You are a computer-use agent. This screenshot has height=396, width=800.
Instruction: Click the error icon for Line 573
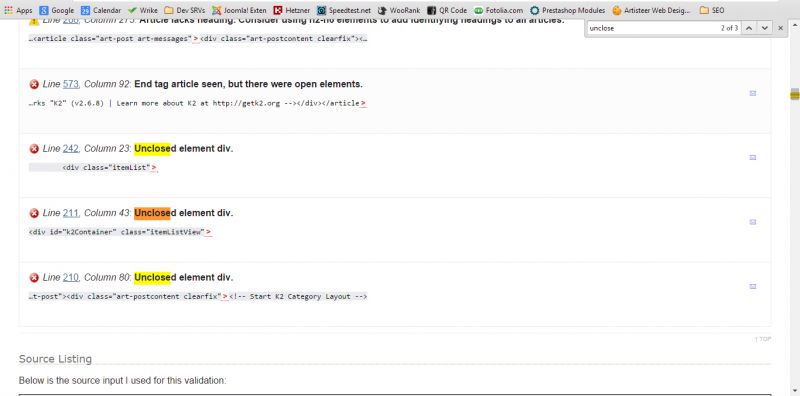(34, 84)
